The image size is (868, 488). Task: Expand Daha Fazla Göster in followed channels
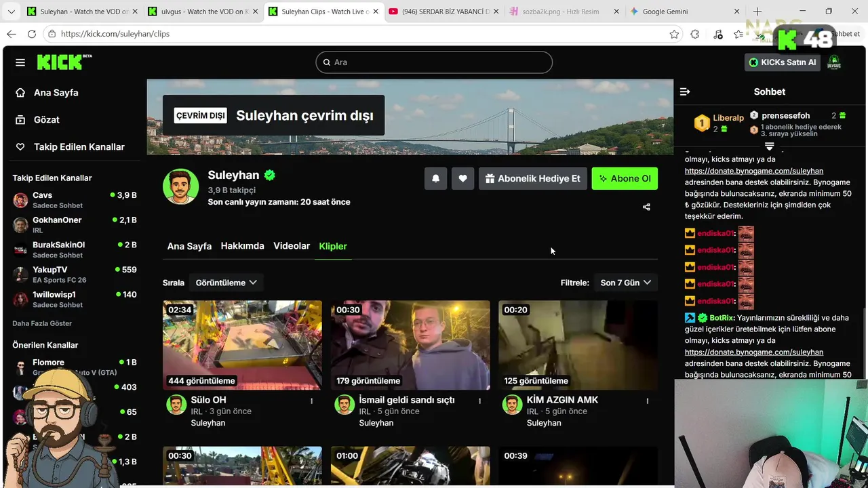(42, 323)
